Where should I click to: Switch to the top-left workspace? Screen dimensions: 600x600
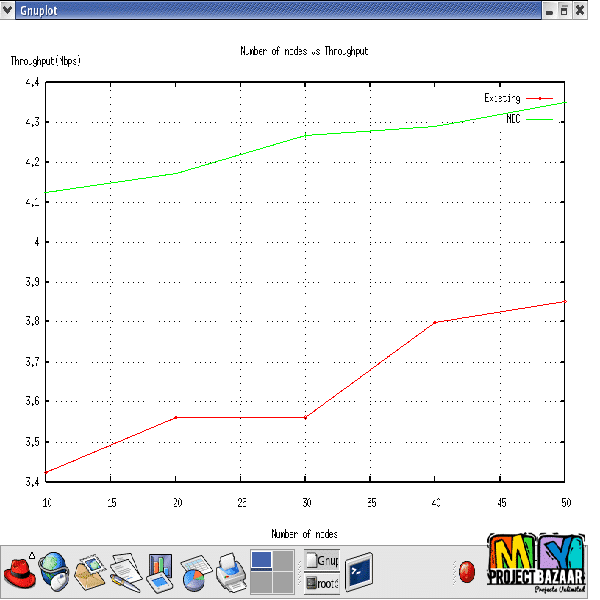[x=260, y=561]
